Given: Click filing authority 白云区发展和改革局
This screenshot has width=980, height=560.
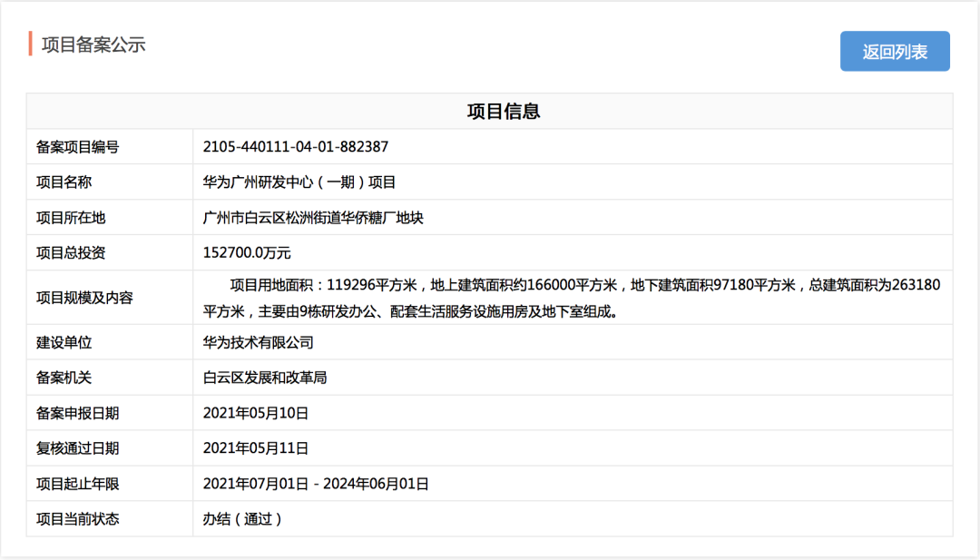Looking at the screenshot, I should pyautogui.click(x=265, y=378).
